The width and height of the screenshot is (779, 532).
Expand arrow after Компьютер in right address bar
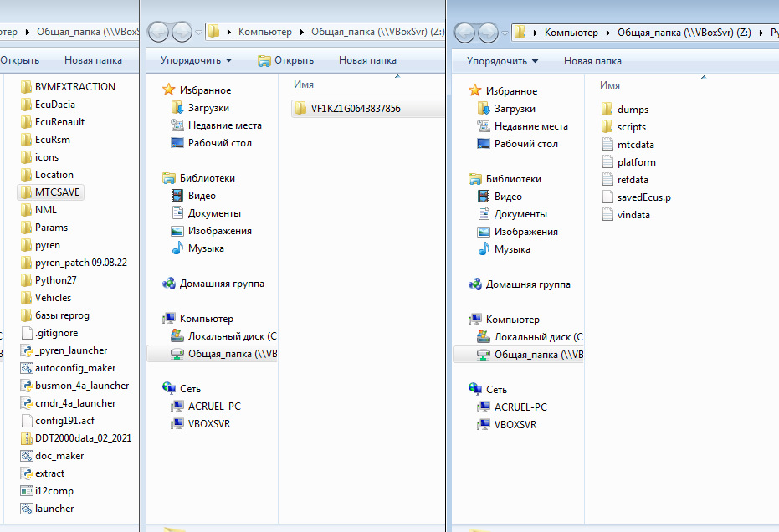point(607,33)
